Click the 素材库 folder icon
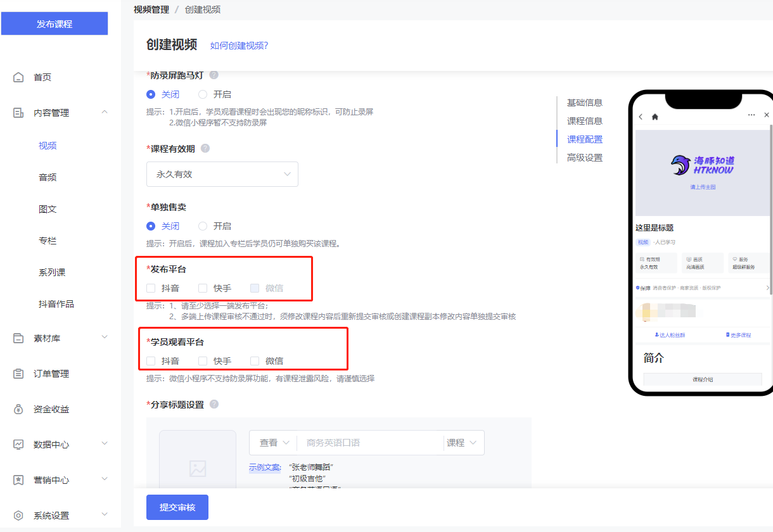The height and width of the screenshot is (532, 773). [x=18, y=338]
